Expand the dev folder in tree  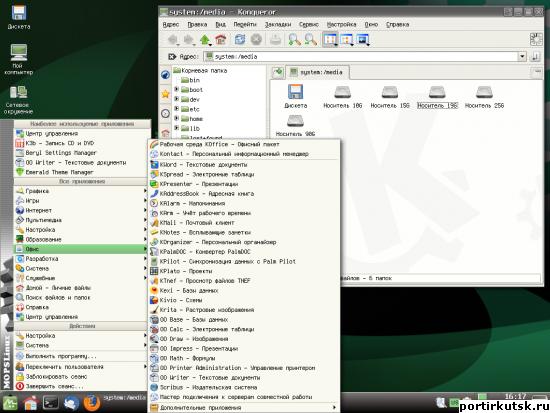tap(176, 99)
